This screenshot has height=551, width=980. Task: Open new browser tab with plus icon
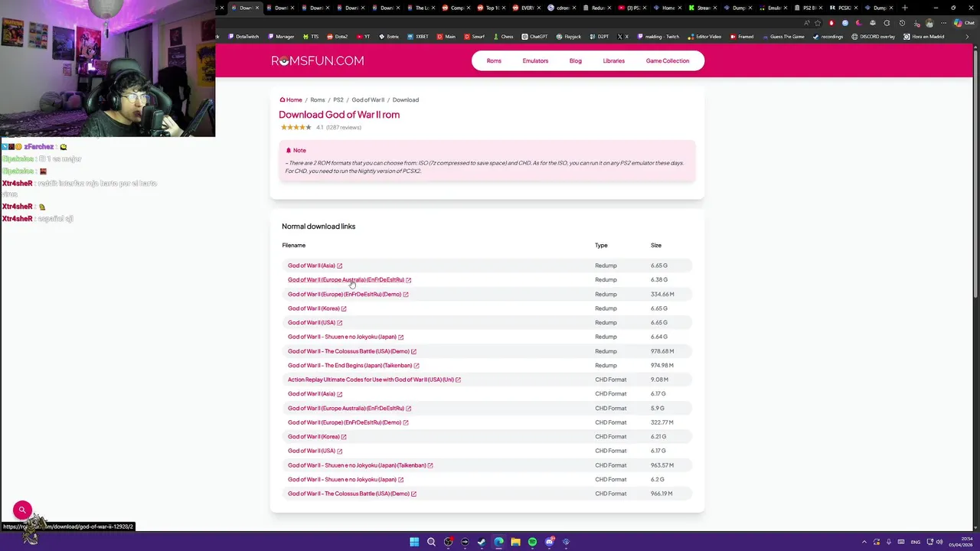(x=904, y=8)
